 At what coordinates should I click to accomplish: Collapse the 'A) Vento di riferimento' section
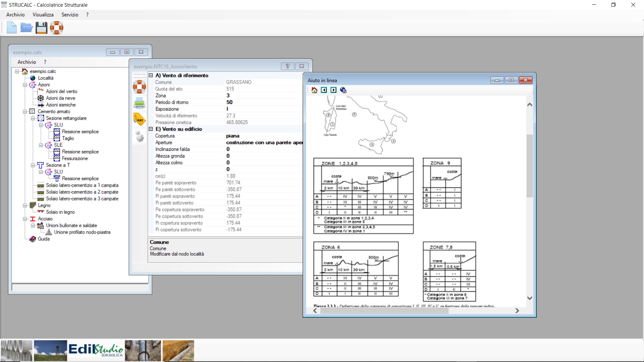151,75
